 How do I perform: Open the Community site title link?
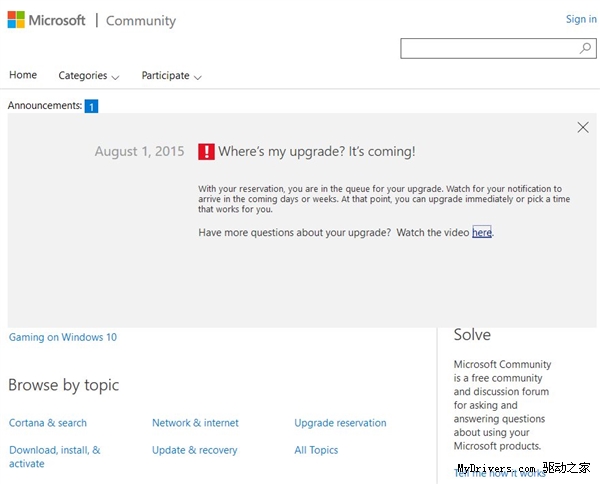[140, 21]
